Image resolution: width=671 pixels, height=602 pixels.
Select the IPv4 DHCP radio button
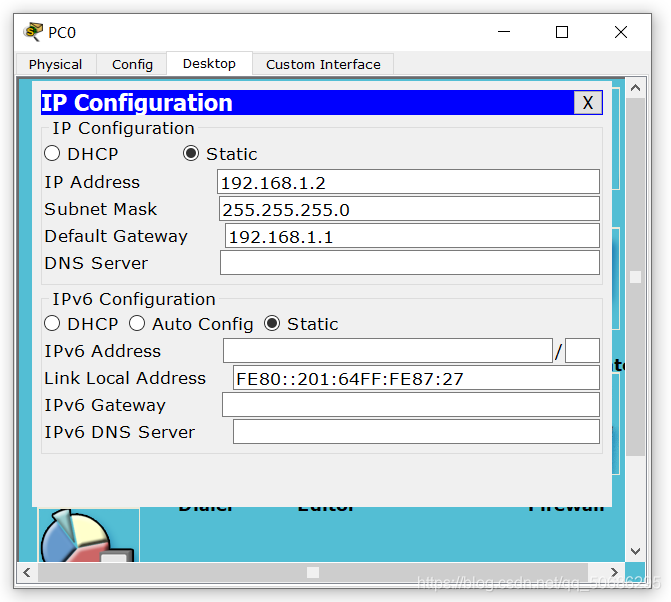pyautogui.click(x=52, y=154)
